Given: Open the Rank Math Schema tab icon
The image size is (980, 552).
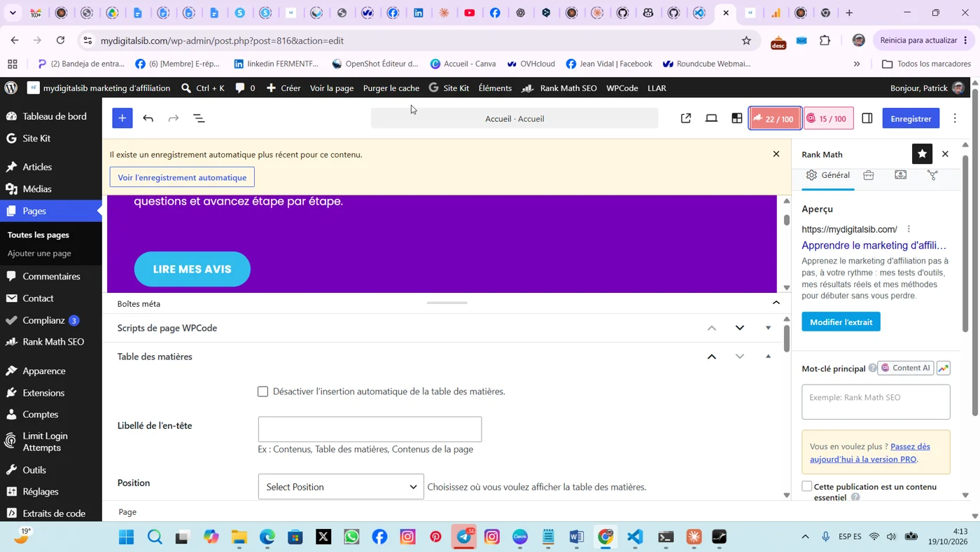Looking at the screenshot, I should 901,175.
